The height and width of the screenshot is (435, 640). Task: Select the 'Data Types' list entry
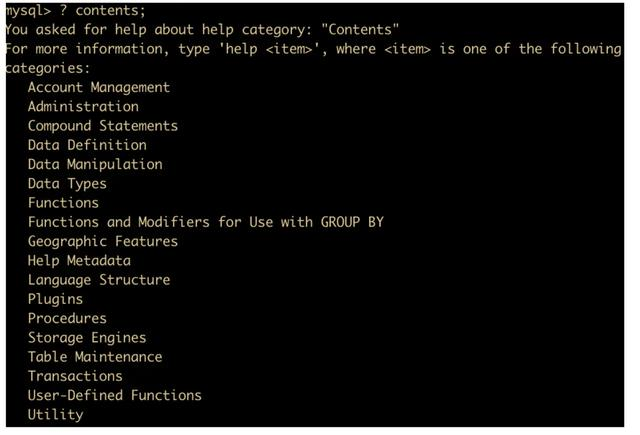67,184
